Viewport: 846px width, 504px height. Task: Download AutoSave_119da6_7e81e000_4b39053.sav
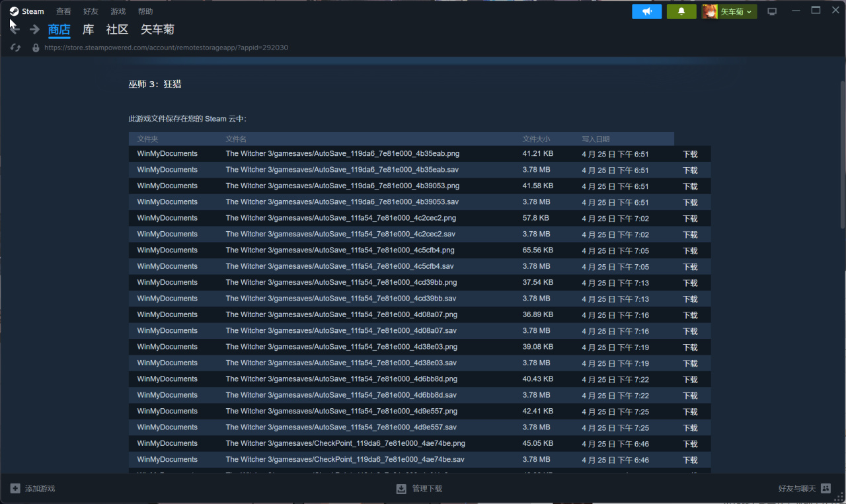(690, 202)
